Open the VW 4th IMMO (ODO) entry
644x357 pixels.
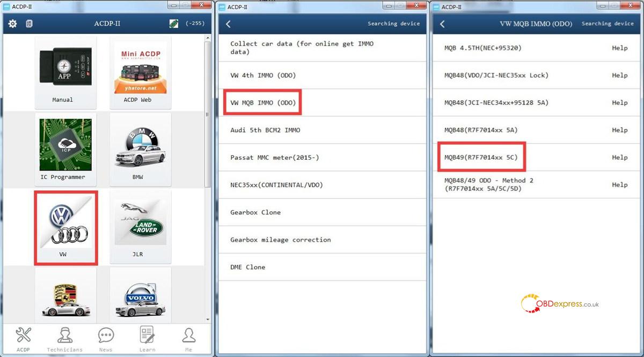pyautogui.click(x=322, y=75)
